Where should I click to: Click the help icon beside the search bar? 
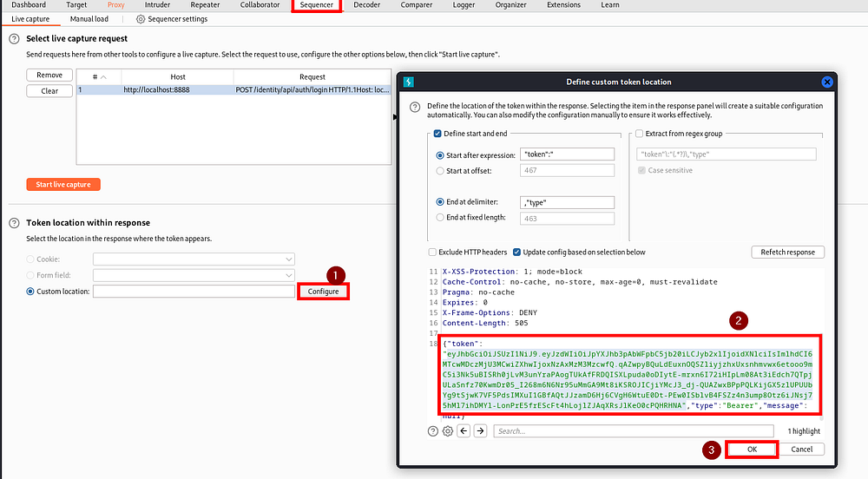(x=433, y=431)
